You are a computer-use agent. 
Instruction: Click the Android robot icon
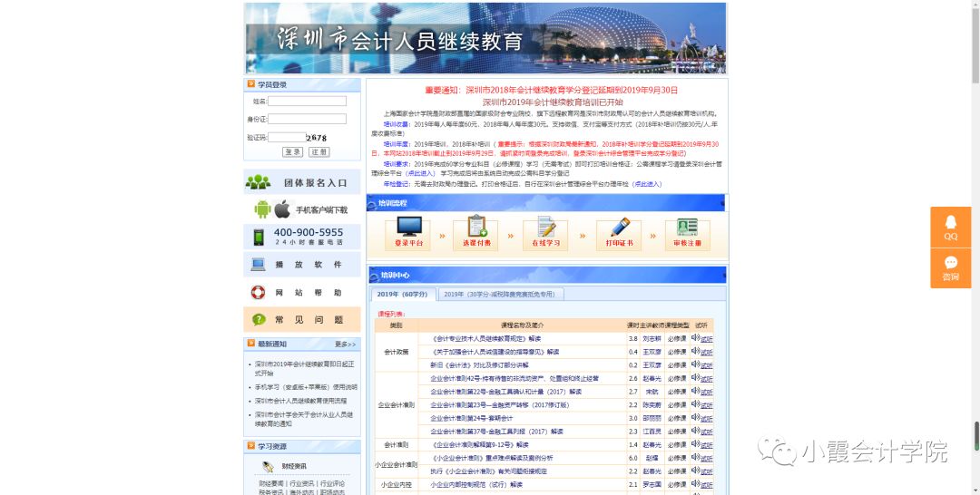coord(262,209)
